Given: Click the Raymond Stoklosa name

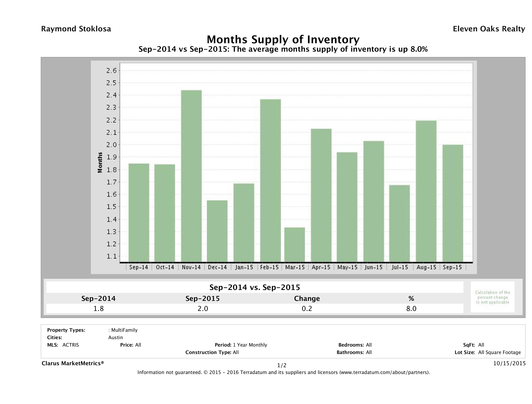Looking at the screenshot, I should pos(76,29).
